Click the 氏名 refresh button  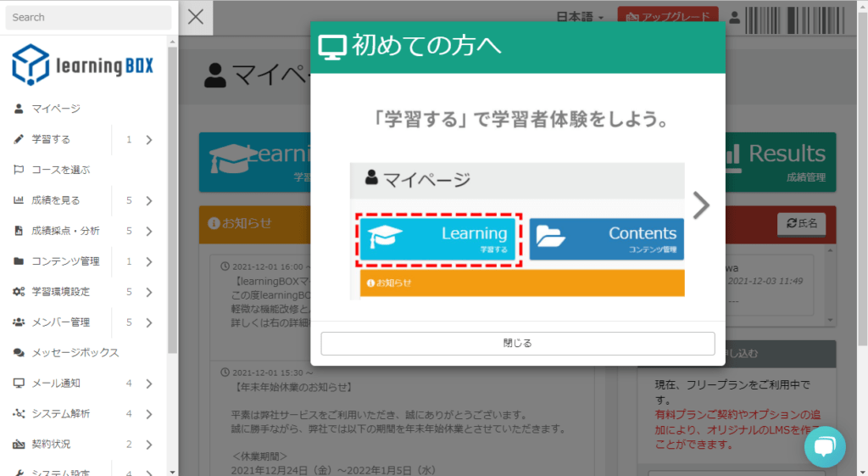pyautogui.click(x=802, y=223)
